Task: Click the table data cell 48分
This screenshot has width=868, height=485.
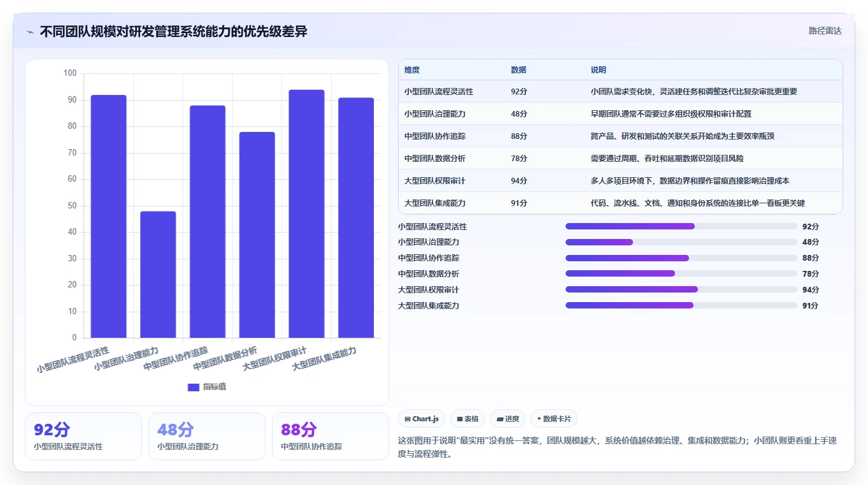Action: pos(519,114)
